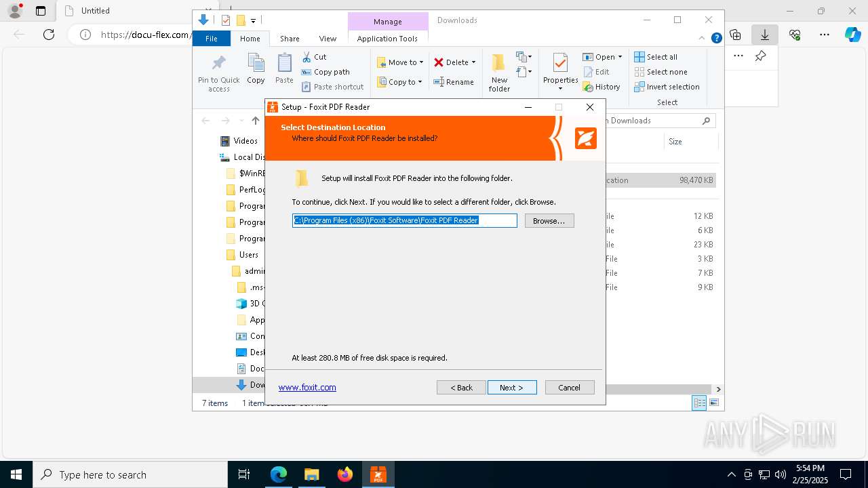Open Firefox from taskbar
The width and height of the screenshot is (868, 488).
[345, 474]
